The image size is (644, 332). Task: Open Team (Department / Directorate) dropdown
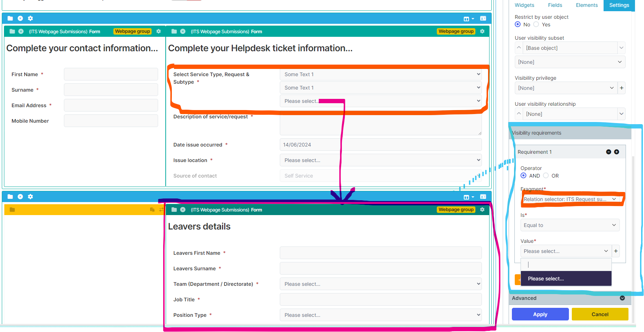click(x=381, y=284)
